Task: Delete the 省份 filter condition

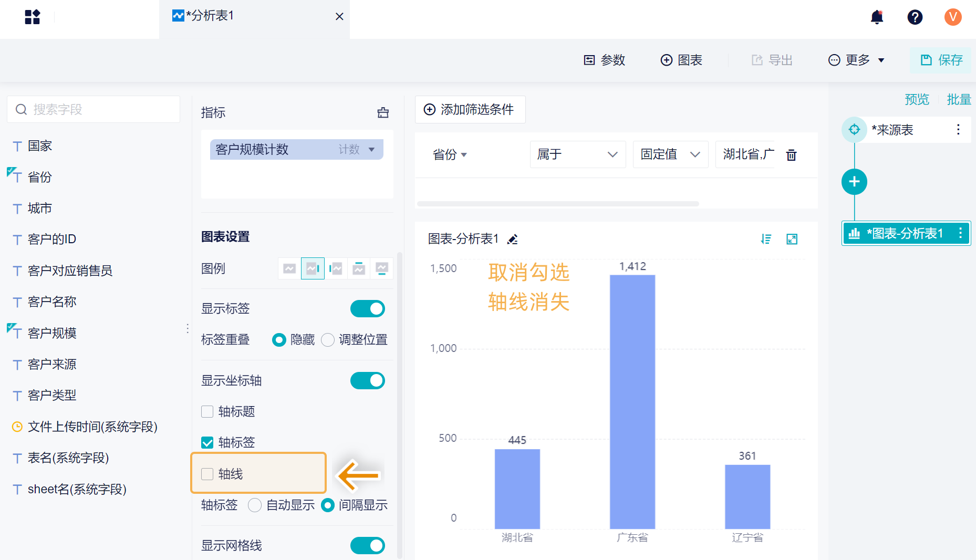Action: tap(791, 155)
